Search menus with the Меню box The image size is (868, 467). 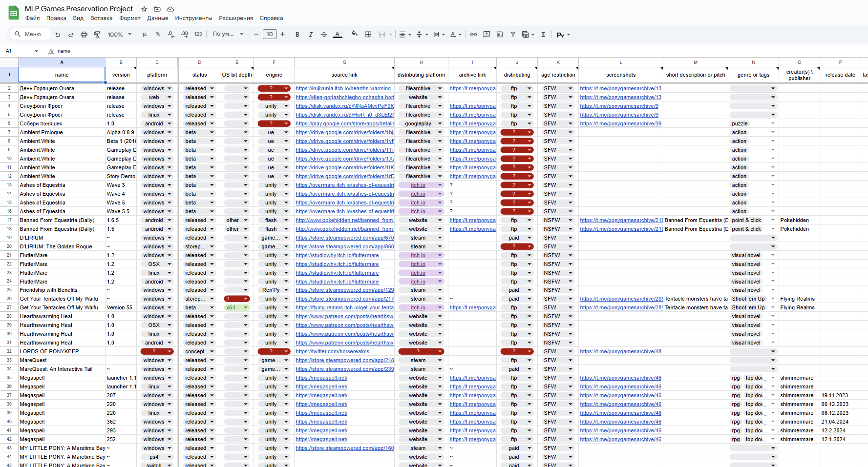pyautogui.click(x=29, y=34)
